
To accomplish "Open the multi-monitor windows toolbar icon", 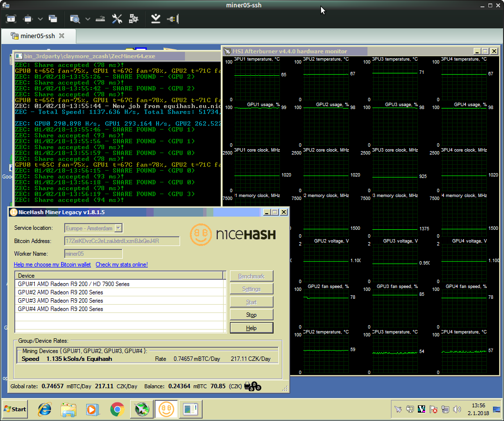I will pos(53,19).
